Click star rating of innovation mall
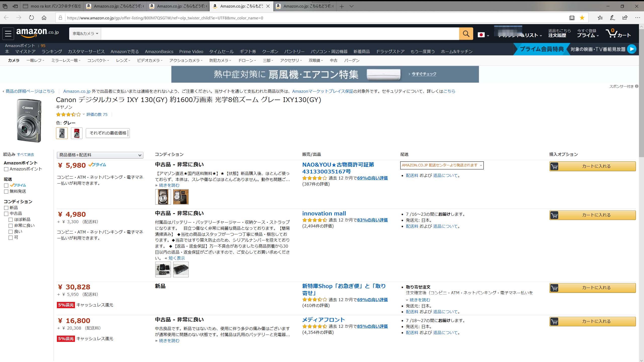644x362 pixels. (314, 220)
